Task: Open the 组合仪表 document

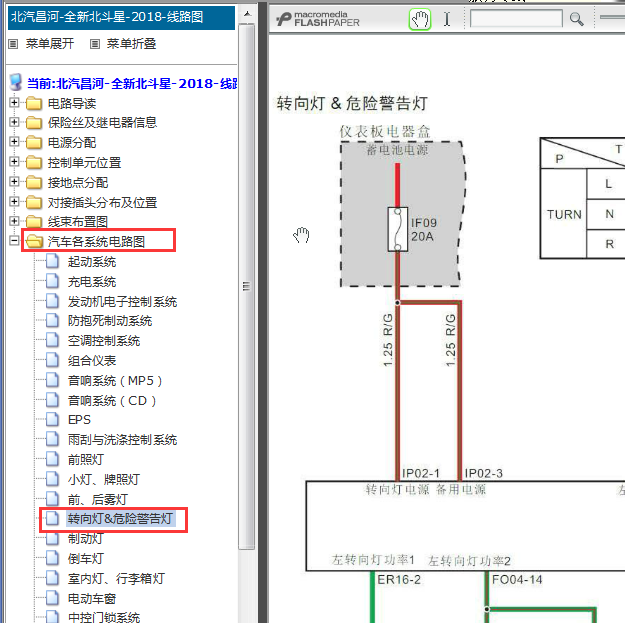Action: 91,360
